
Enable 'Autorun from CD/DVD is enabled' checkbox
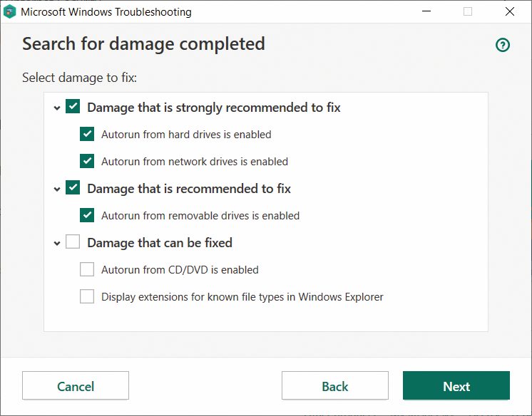[x=87, y=269]
